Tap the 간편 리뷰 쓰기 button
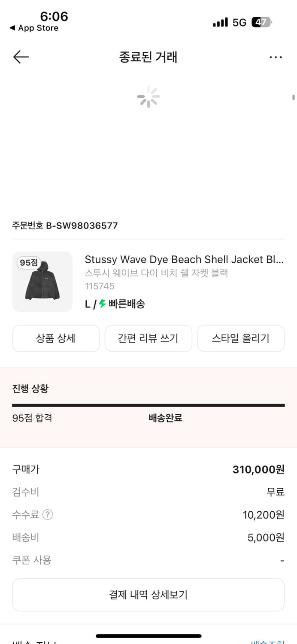This screenshot has width=297, height=644. coord(148,338)
